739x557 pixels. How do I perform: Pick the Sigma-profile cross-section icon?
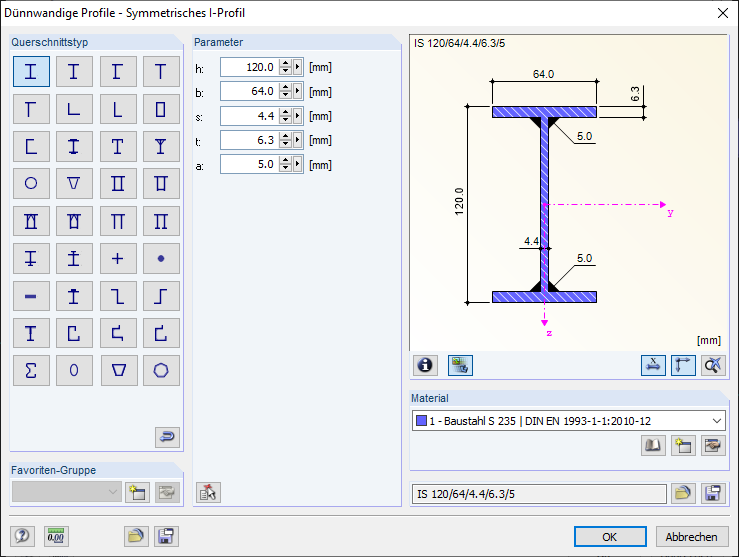(x=31, y=370)
